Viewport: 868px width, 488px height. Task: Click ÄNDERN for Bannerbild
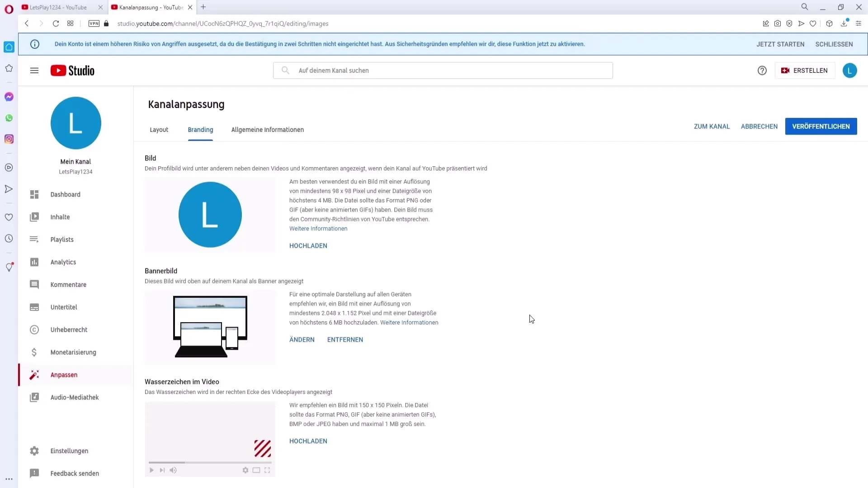tap(302, 339)
